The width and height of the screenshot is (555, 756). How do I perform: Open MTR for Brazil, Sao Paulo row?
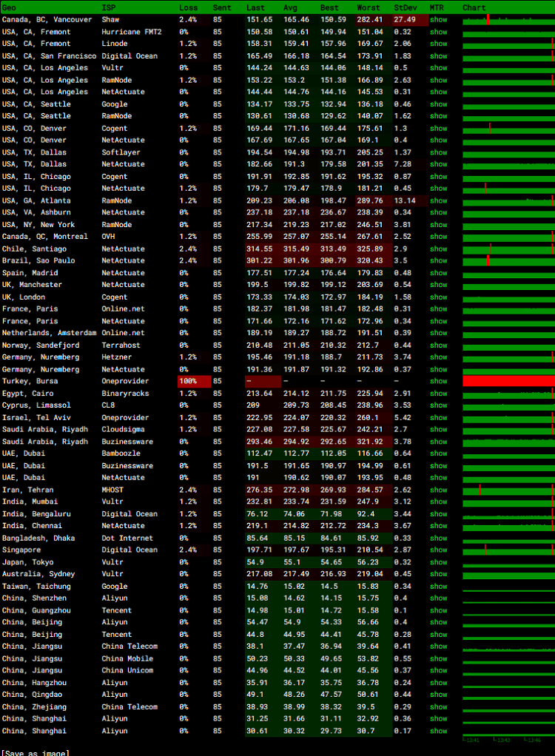tap(439, 261)
